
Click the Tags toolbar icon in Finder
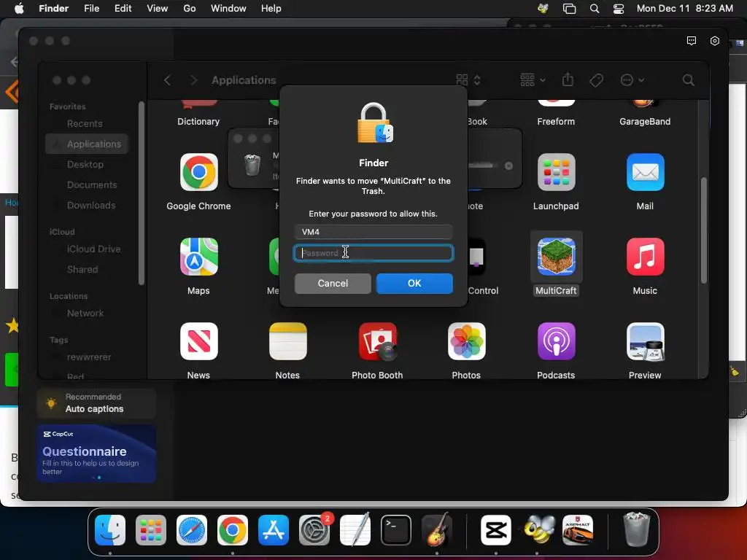[x=596, y=80]
